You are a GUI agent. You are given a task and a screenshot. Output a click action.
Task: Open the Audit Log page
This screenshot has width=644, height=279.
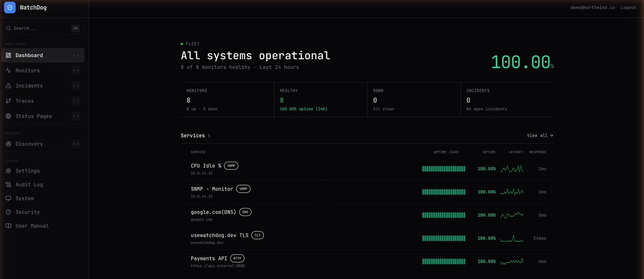pyautogui.click(x=43, y=185)
